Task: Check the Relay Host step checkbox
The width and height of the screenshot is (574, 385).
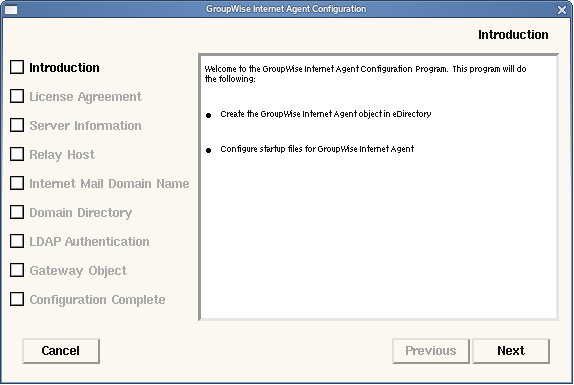Action: [17, 154]
